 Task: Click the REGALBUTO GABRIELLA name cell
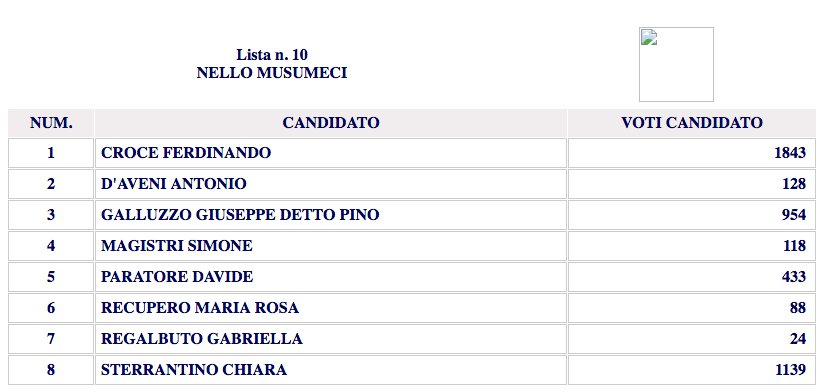click(331, 339)
